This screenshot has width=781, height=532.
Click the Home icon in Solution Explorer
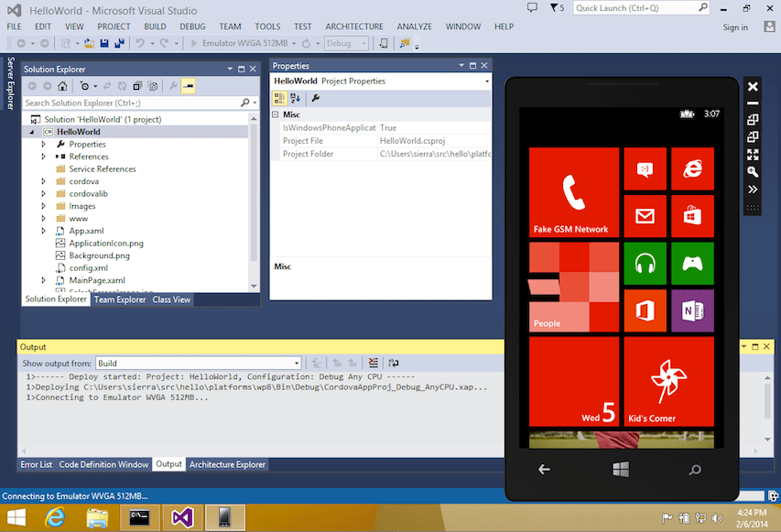point(61,85)
